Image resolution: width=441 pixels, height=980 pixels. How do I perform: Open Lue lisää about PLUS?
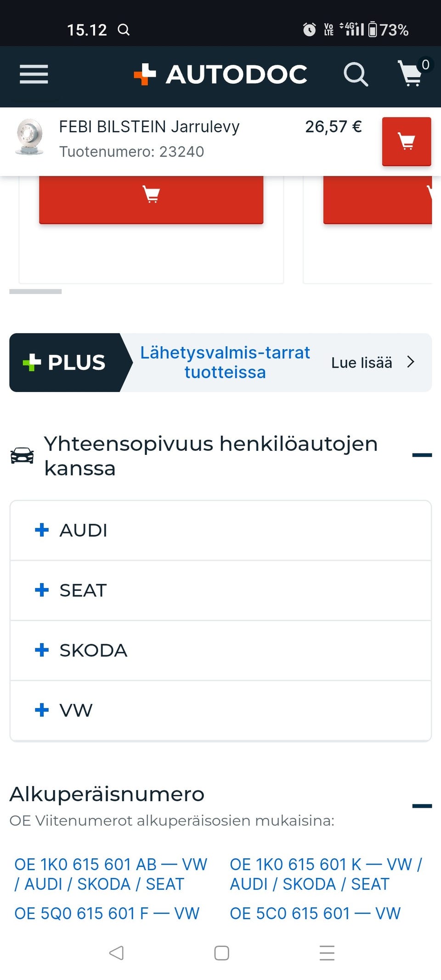372,363
